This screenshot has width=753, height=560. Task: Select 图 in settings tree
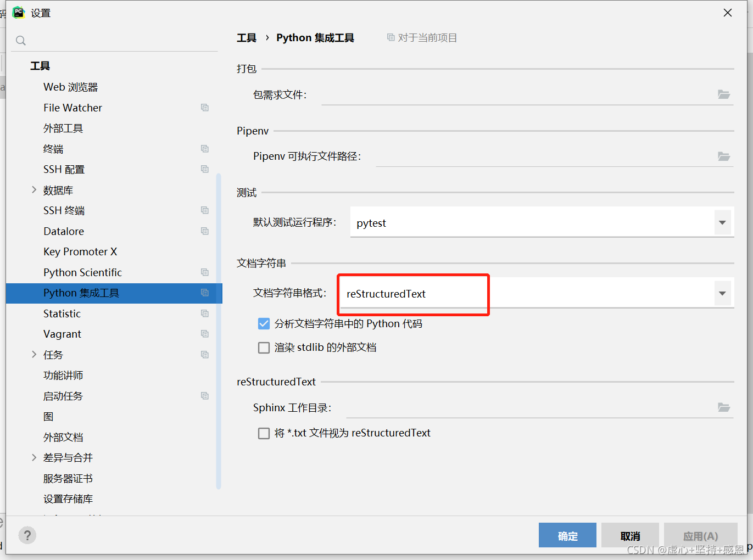coord(48,417)
